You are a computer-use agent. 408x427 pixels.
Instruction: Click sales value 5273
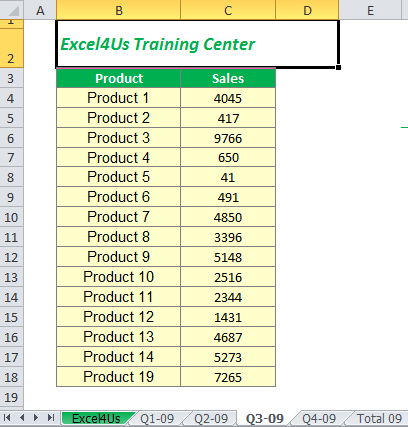coord(228,357)
